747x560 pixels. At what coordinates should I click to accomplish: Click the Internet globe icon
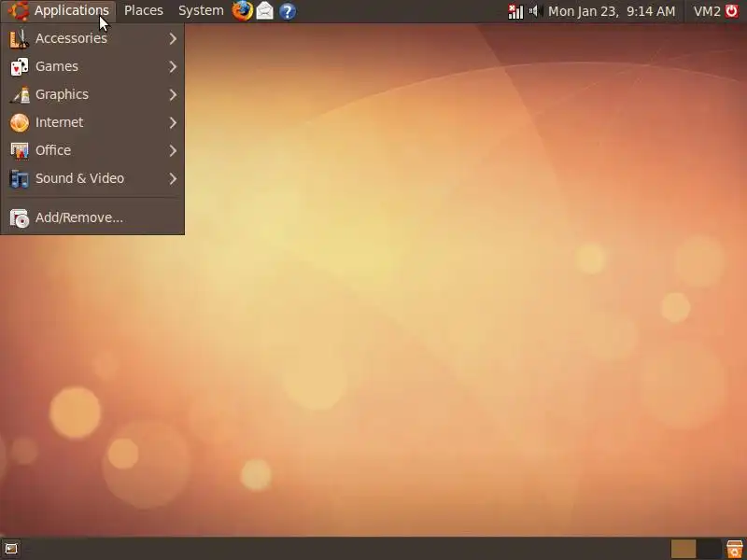19,123
